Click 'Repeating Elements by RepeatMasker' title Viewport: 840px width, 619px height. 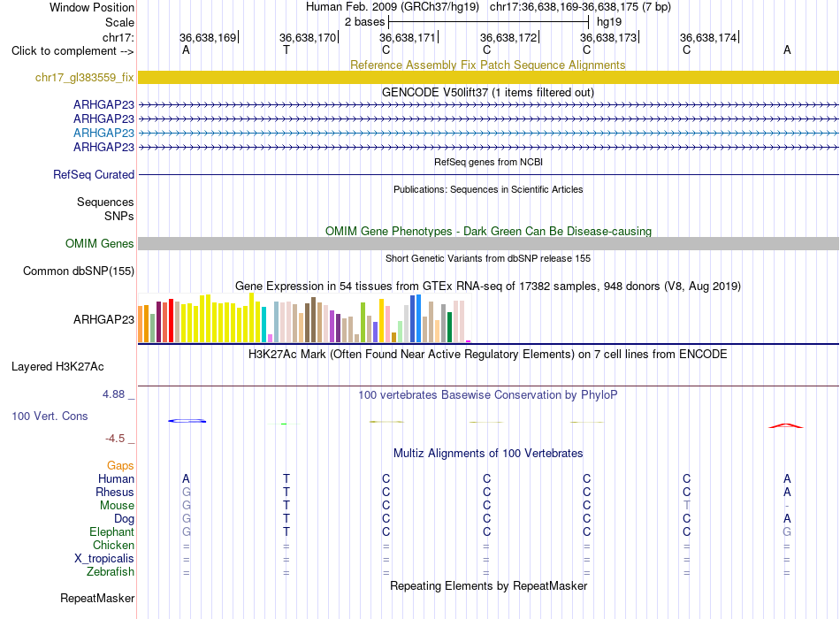(488, 585)
